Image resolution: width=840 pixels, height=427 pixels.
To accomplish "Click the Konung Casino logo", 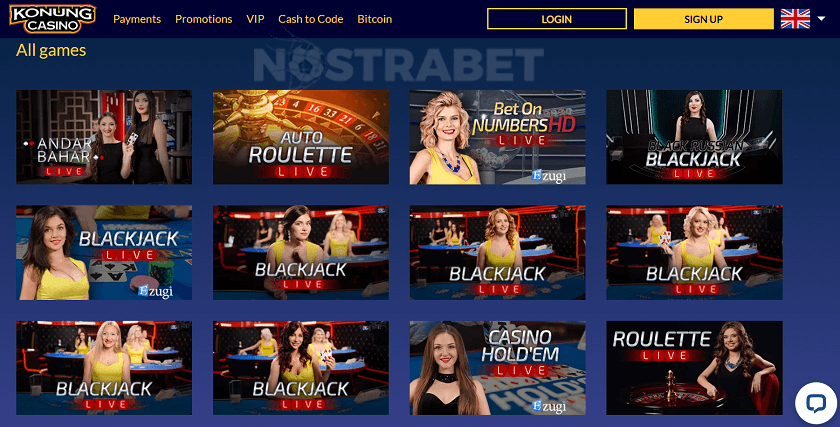I will coord(52,19).
